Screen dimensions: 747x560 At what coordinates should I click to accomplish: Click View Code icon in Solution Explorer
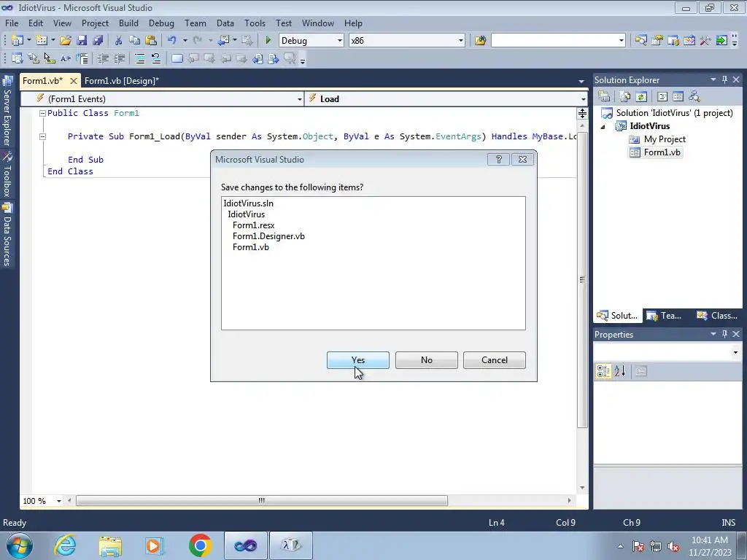[662, 97]
